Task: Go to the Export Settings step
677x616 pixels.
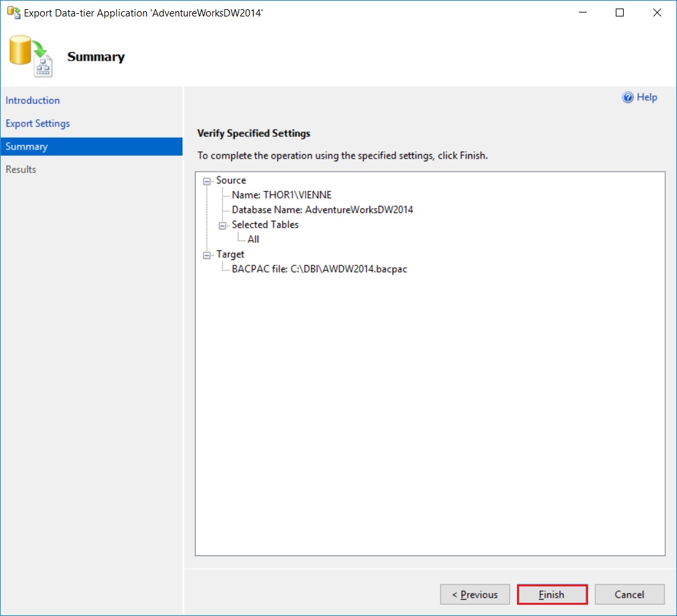Action: tap(38, 123)
